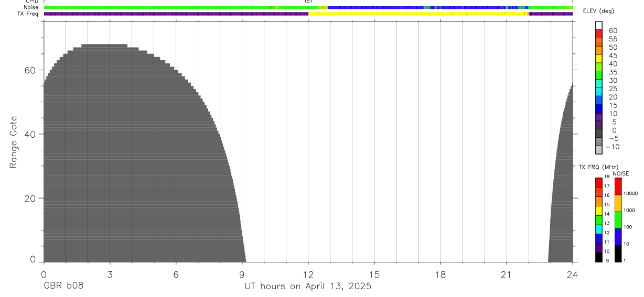The height and width of the screenshot is (297, 644).
Task: Click the '-10' ELEV scale value
Action: click(612, 147)
